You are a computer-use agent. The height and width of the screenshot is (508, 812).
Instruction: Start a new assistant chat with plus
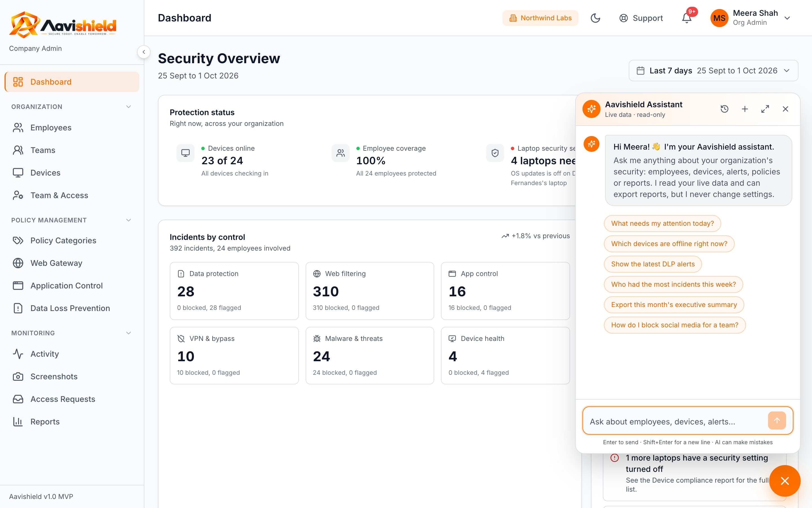pos(745,109)
